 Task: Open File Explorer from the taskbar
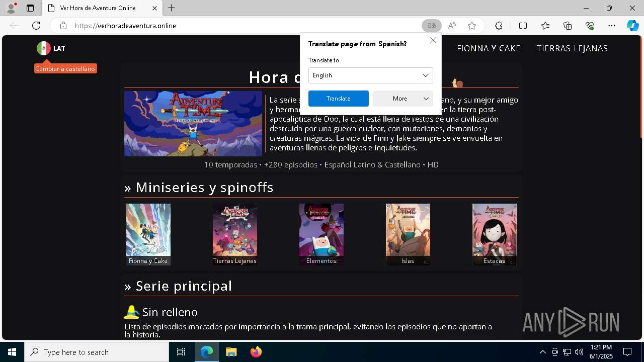point(231,352)
